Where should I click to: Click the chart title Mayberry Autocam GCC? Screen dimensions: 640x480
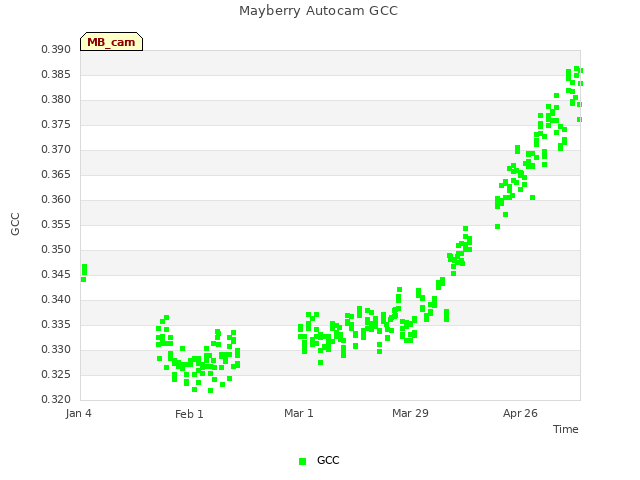coord(318,11)
